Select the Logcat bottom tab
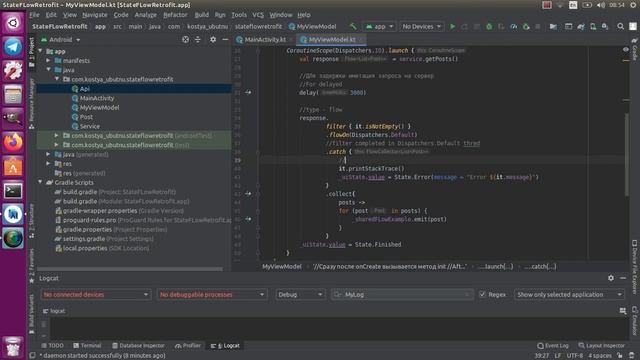The width and height of the screenshot is (640, 360). point(226,346)
